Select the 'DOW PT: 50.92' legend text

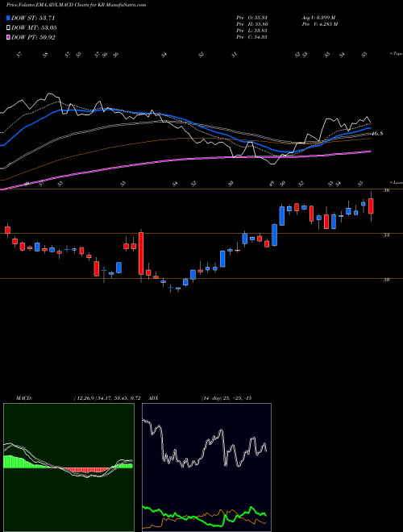pos(33,38)
